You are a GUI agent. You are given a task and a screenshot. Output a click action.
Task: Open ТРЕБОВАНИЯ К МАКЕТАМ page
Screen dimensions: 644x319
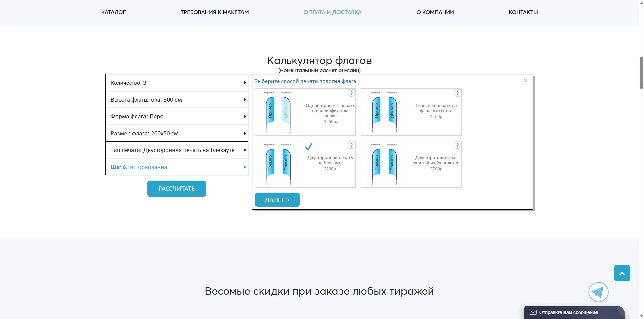[x=215, y=12]
